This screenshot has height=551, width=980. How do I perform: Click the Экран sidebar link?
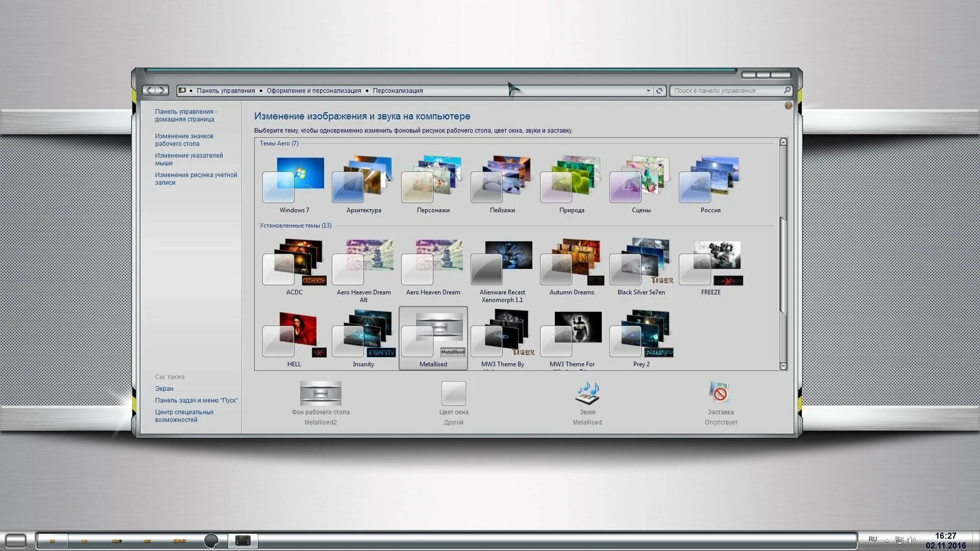click(163, 388)
